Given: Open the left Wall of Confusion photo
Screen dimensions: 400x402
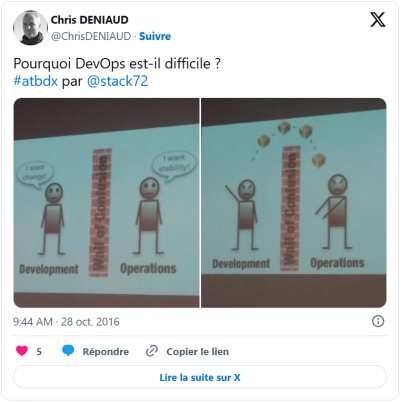Looking at the screenshot, I should [106, 203].
